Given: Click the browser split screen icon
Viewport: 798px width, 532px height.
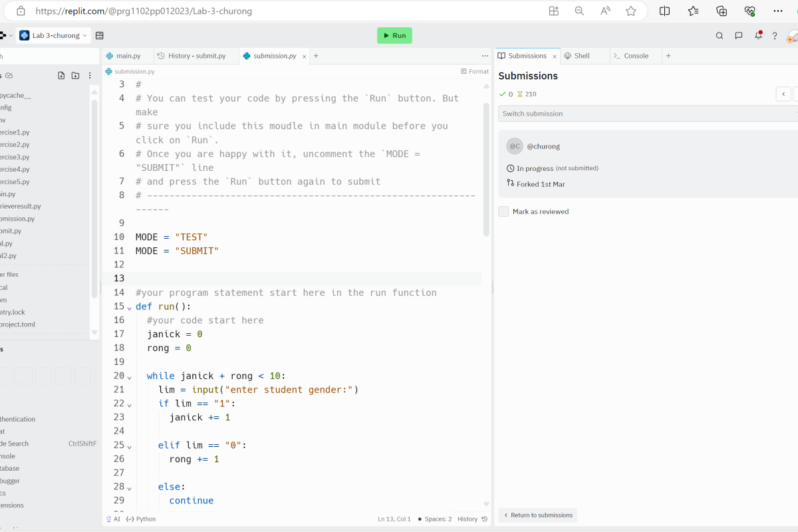Looking at the screenshot, I should click(x=664, y=11).
